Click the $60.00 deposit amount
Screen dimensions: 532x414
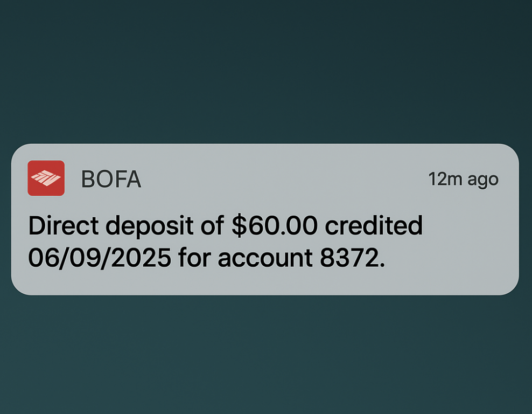pos(274,226)
